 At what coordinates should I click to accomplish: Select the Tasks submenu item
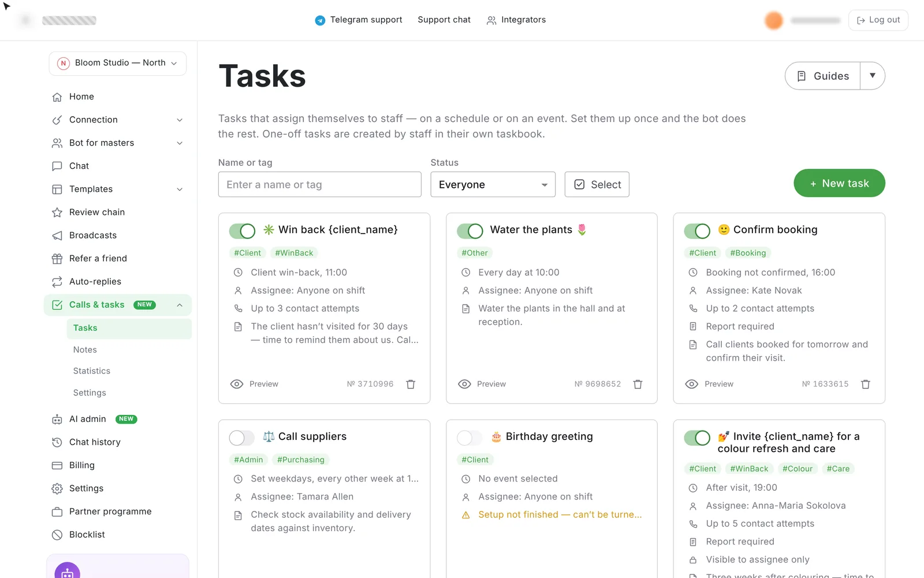pyautogui.click(x=129, y=328)
